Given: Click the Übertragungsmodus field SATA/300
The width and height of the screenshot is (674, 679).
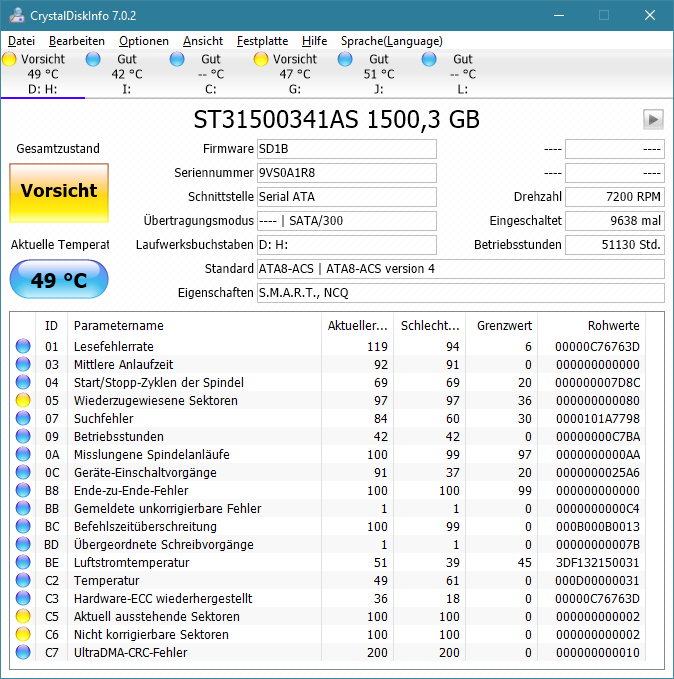Looking at the screenshot, I should [347, 221].
